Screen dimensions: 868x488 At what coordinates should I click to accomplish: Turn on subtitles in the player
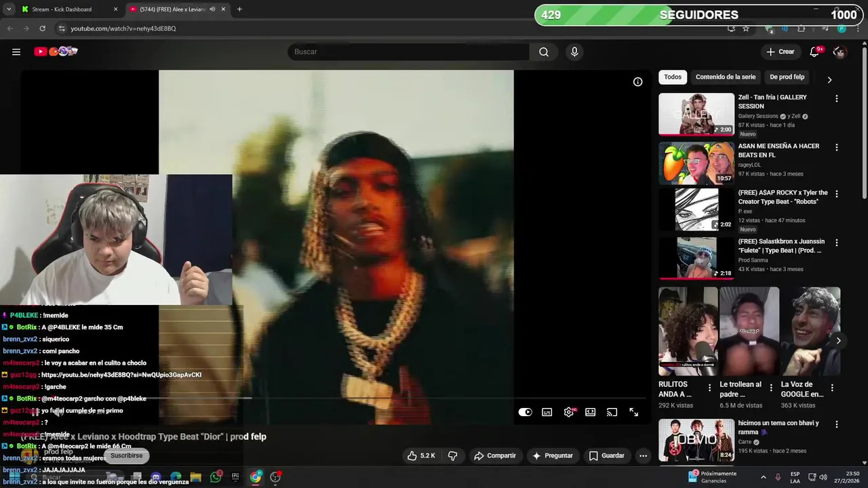547,412
